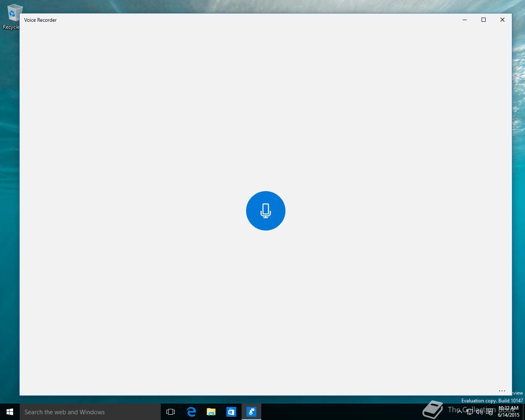Image resolution: width=525 pixels, height=420 pixels.
Task: Open the three-dot more options menu
Action: [x=502, y=391]
